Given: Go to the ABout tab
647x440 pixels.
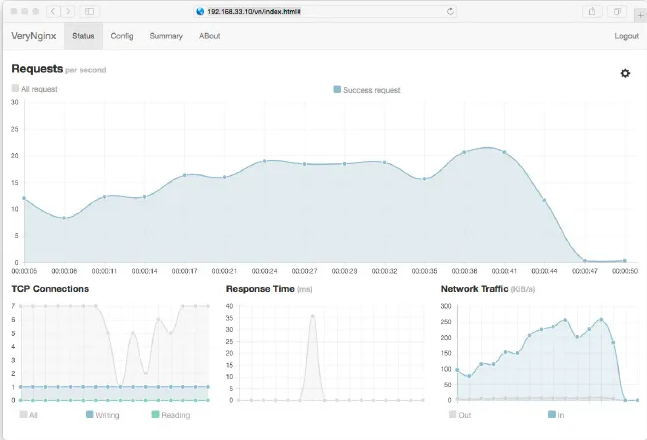Looking at the screenshot, I should click(x=209, y=36).
